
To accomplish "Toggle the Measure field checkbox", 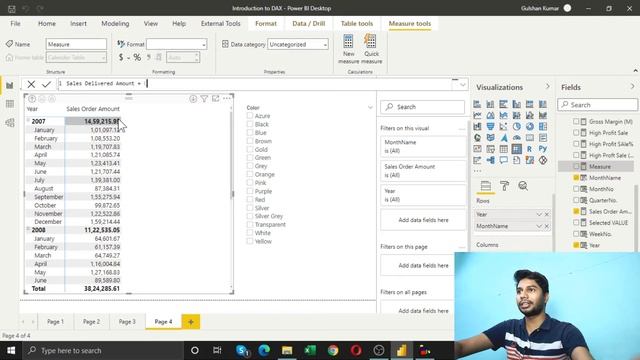I will click(x=576, y=167).
